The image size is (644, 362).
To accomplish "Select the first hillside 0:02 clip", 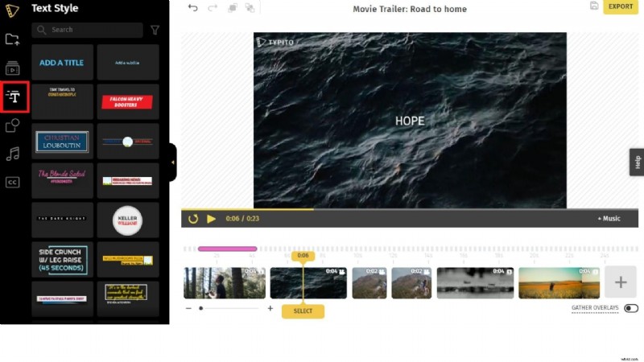I will click(369, 283).
